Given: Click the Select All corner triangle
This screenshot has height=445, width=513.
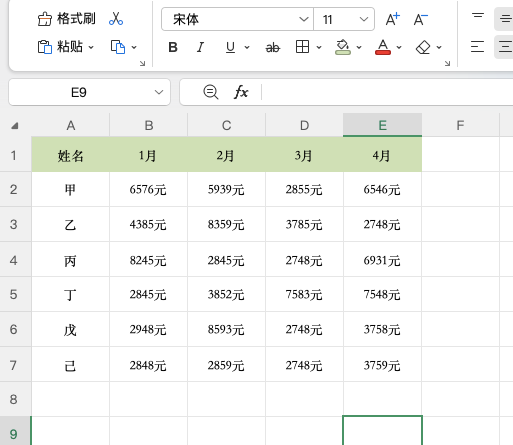Looking at the screenshot, I should 15,126.
